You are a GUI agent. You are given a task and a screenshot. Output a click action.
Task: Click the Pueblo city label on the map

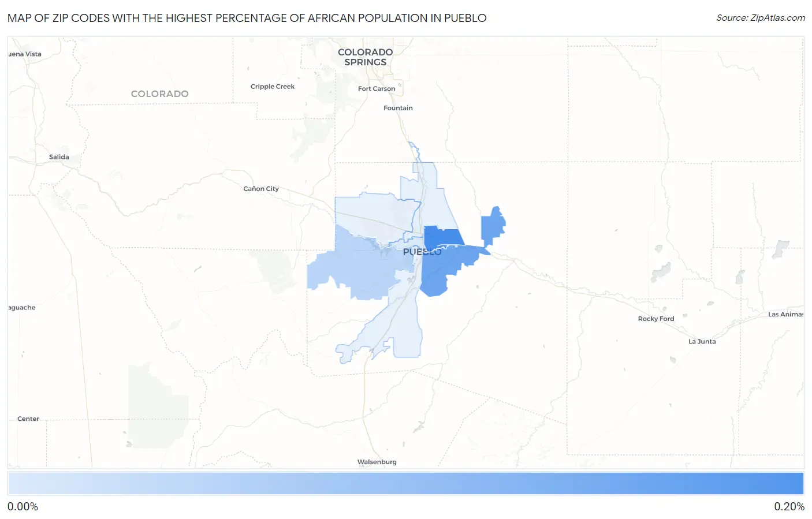[x=422, y=252]
